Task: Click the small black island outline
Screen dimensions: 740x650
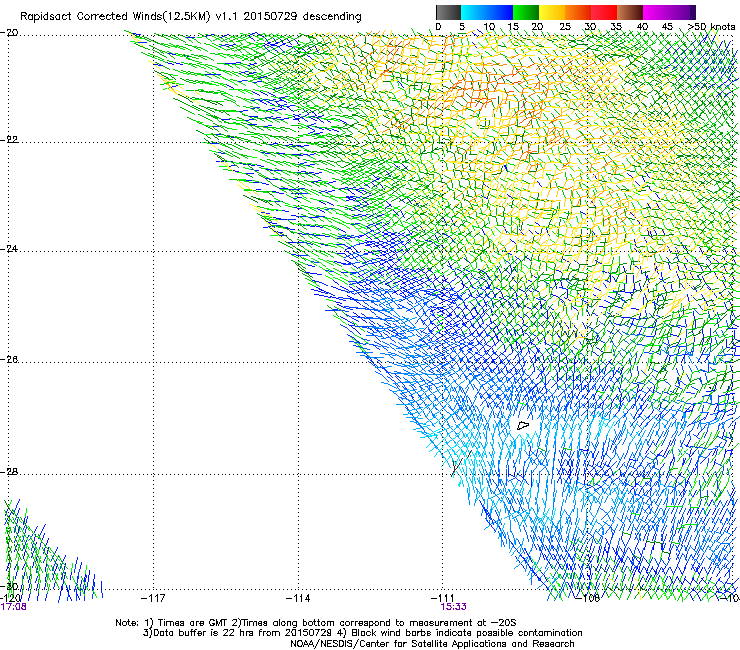Action: [523, 425]
